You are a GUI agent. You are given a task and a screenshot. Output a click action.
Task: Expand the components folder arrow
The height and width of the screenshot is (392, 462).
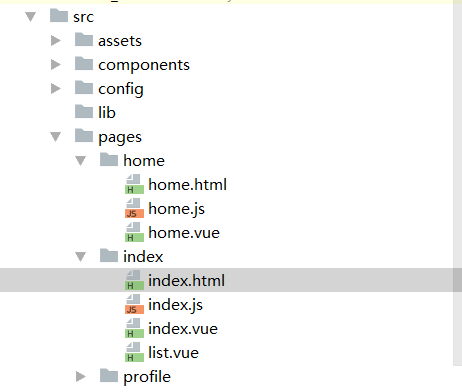point(56,65)
